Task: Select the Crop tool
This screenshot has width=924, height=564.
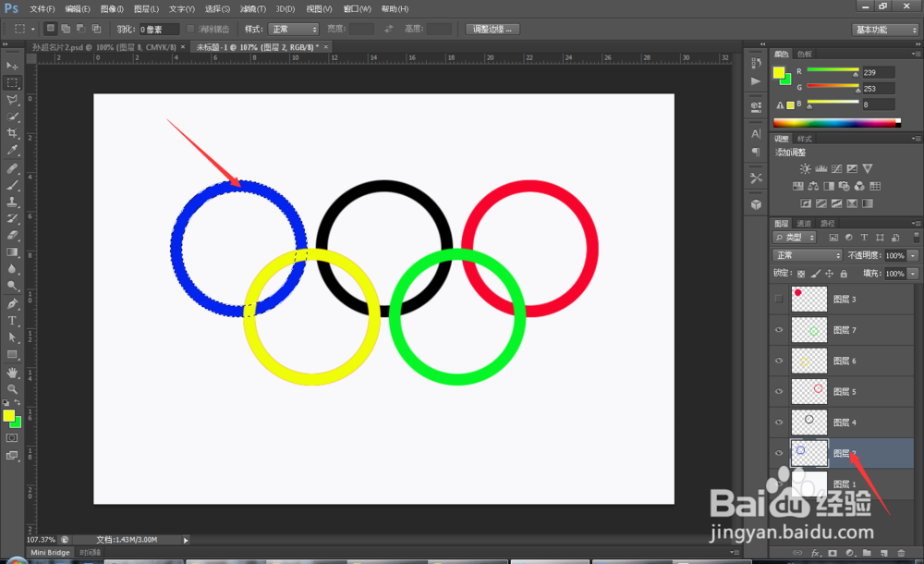Action: point(12,133)
